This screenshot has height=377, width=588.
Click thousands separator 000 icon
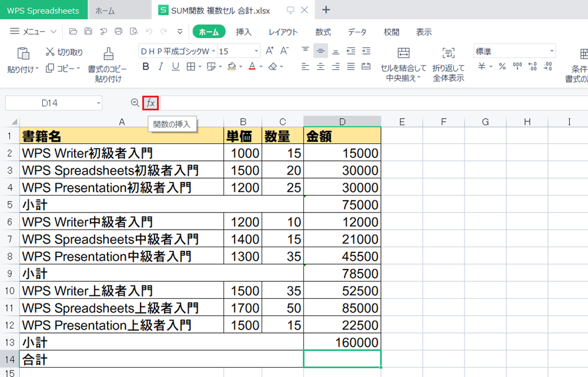(x=517, y=66)
